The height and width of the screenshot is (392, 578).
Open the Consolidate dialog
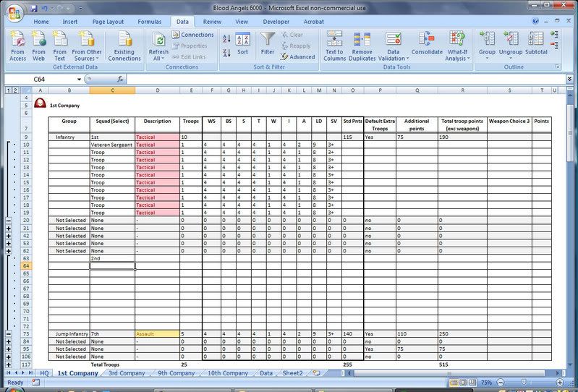point(427,43)
